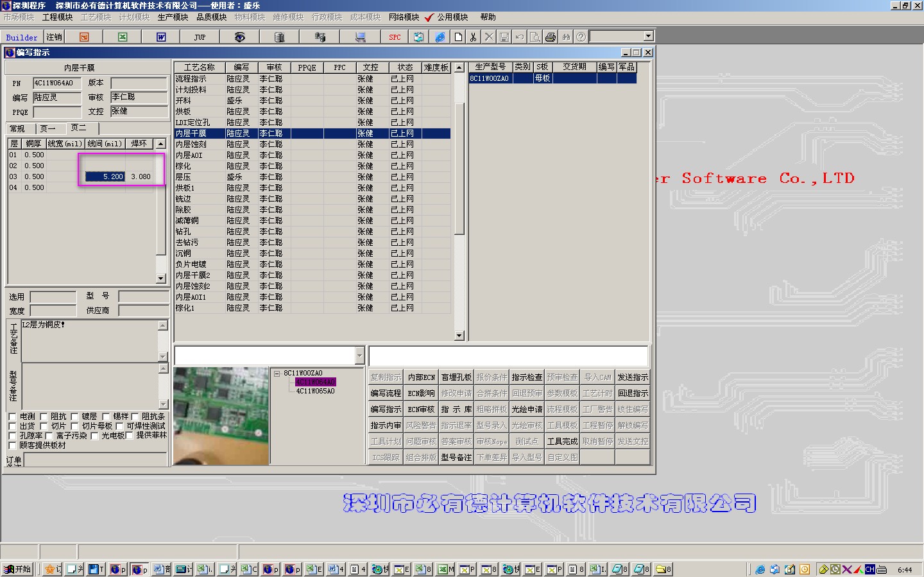The image size is (924, 577).
Task: Select the 内层蚀刻 row in the process list
Action: pyautogui.click(x=312, y=144)
